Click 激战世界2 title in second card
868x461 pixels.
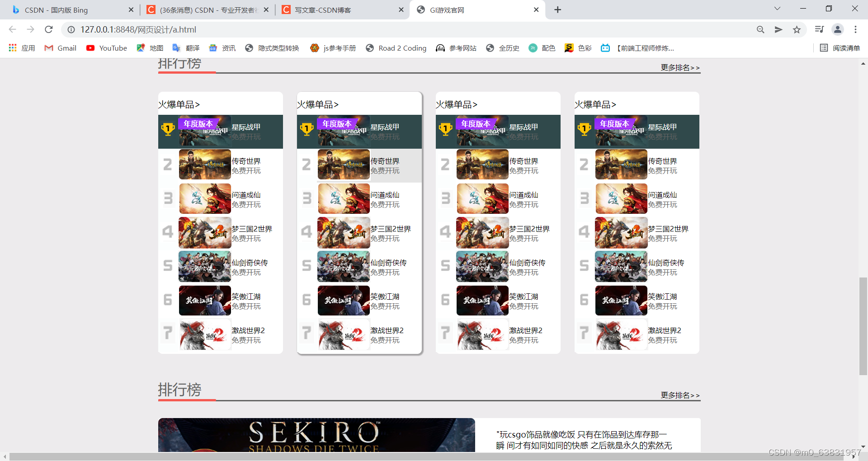point(387,330)
